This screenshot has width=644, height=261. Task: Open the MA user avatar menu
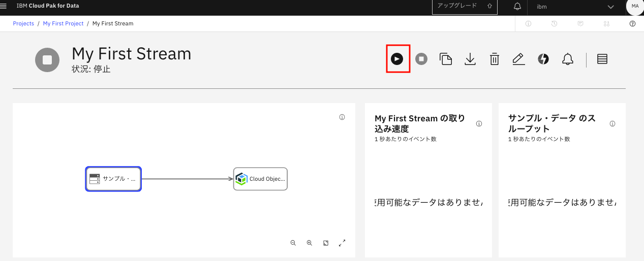635,6
